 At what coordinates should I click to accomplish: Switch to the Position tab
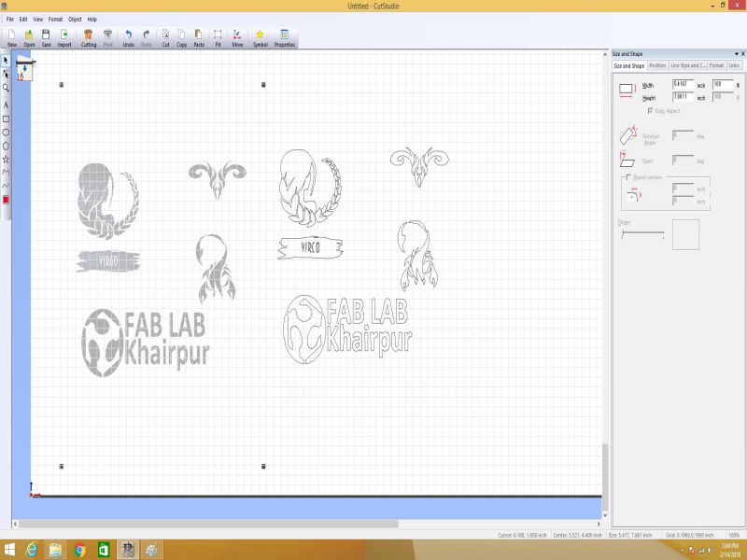657,65
